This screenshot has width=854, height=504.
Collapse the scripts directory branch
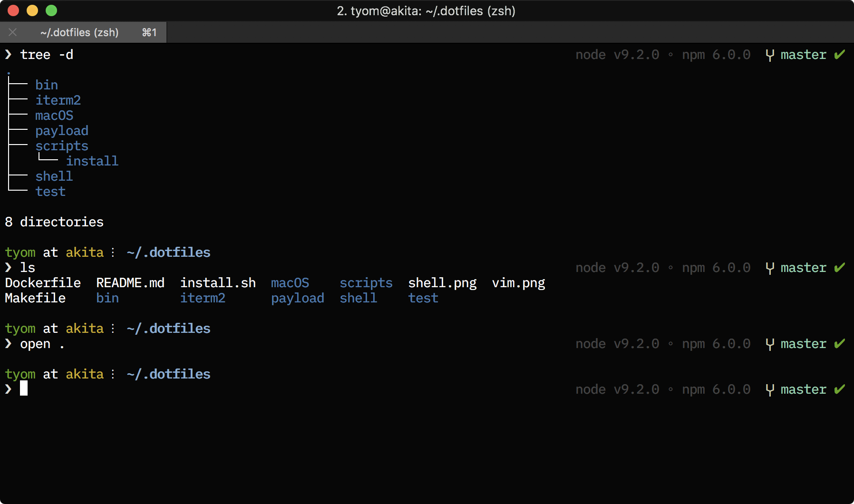pyautogui.click(x=62, y=146)
